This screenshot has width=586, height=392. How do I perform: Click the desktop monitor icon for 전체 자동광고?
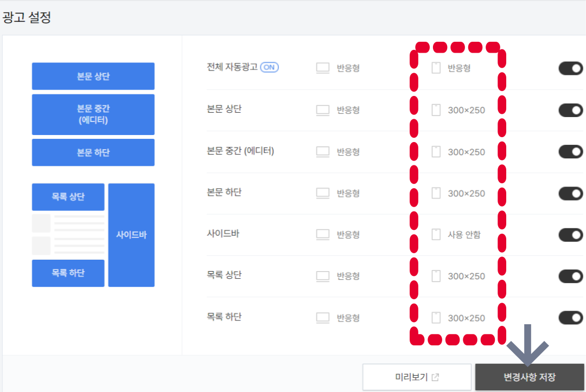pyautogui.click(x=322, y=67)
